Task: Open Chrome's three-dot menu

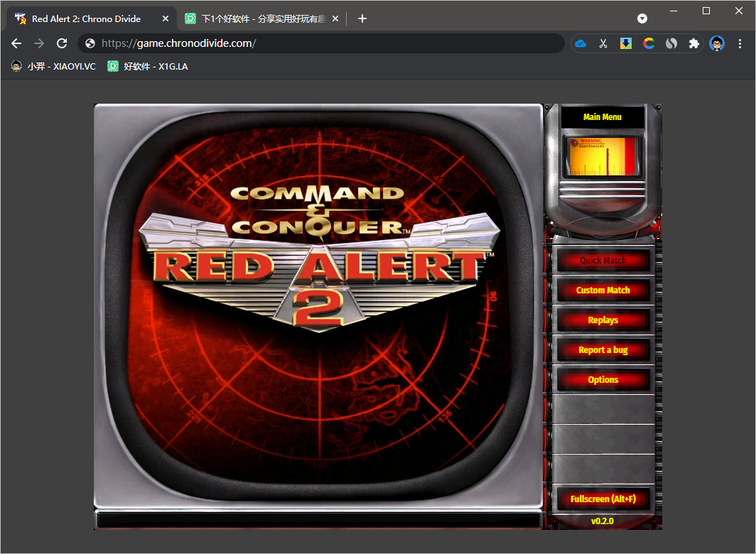Action: point(740,44)
